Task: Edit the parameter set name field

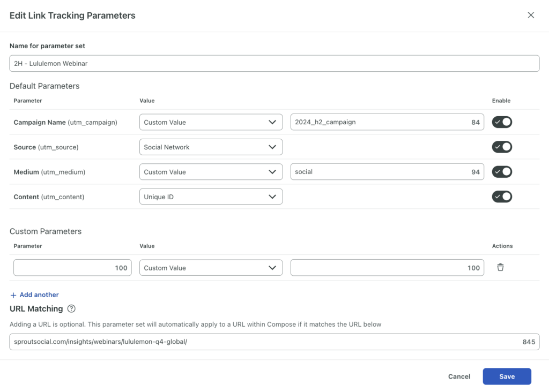Action: (274, 63)
